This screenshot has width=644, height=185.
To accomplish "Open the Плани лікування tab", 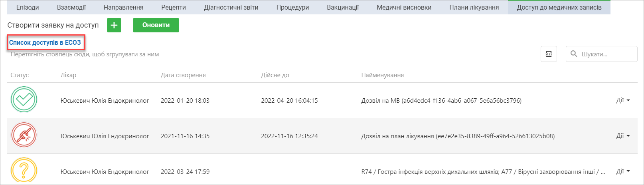I will click(x=474, y=7).
